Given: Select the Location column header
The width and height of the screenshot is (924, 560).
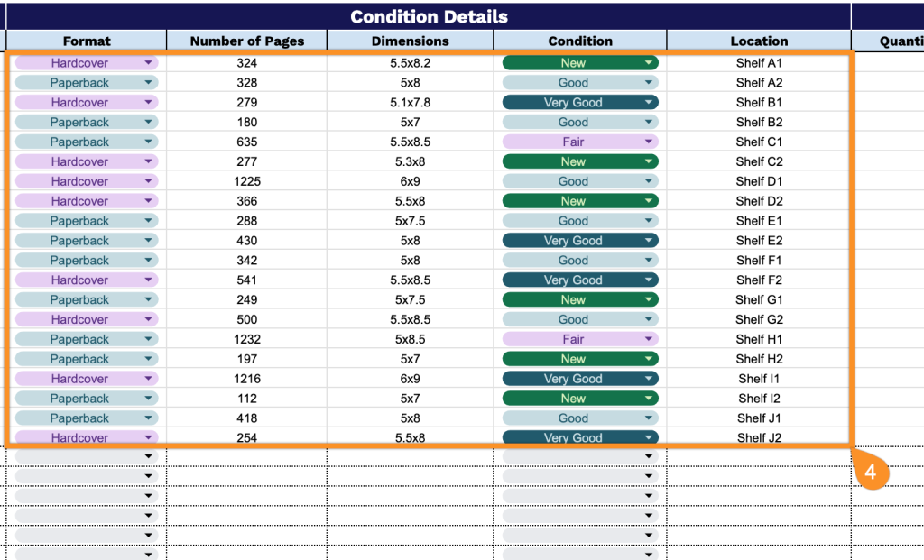Looking at the screenshot, I should tap(759, 41).
